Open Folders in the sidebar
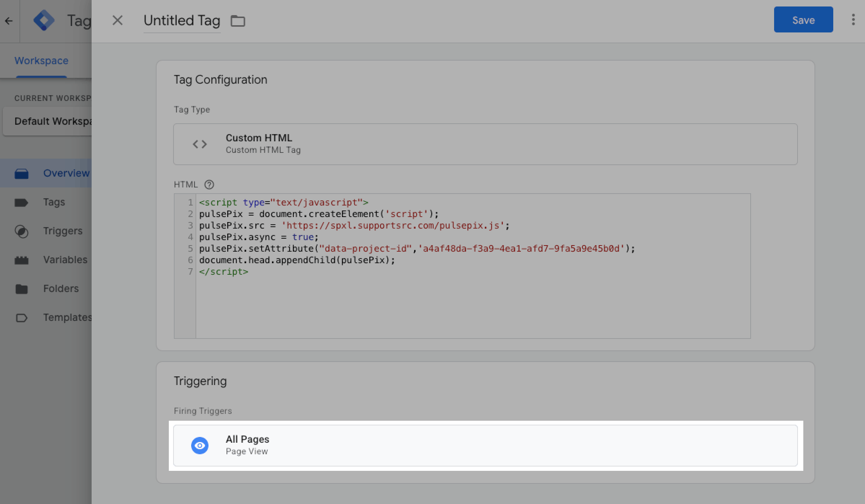This screenshot has width=865, height=504. point(61,288)
